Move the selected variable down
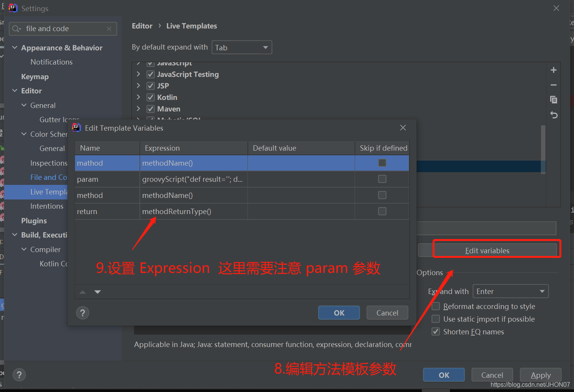The height and width of the screenshot is (392, 574). coord(97,292)
